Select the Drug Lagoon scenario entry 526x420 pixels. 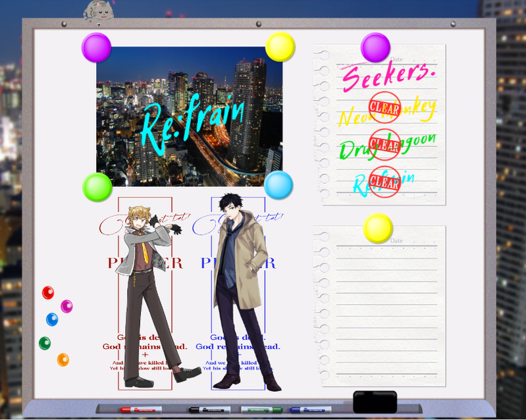[x=388, y=147]
